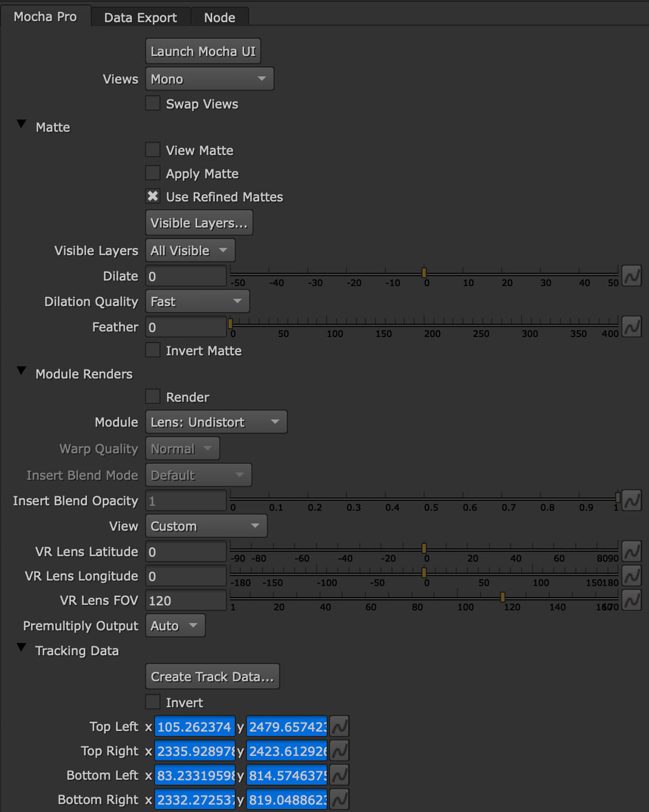The image size is (649, 812).
Task: Open animation menu for VR Lens Latitude
Action: [632, 552]
